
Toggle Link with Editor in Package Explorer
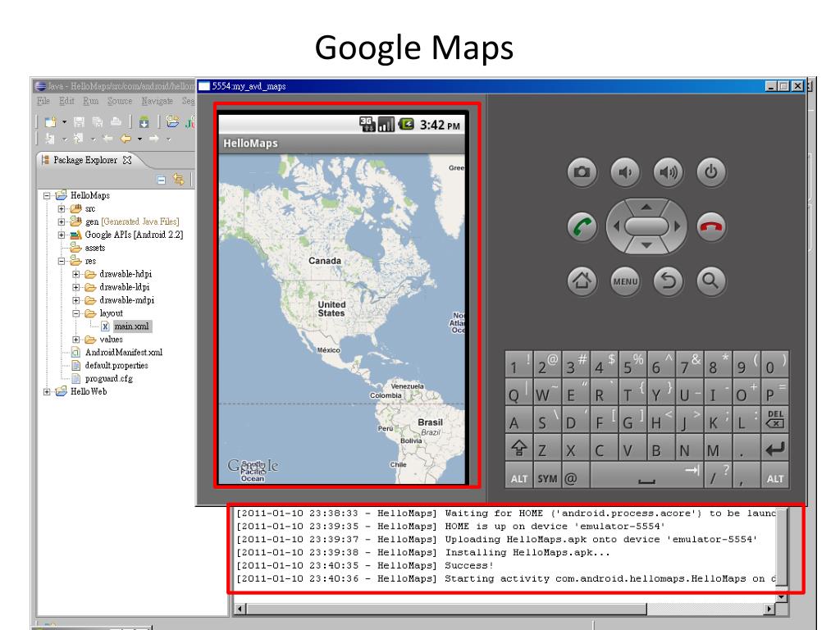click(x=178, y=180)
